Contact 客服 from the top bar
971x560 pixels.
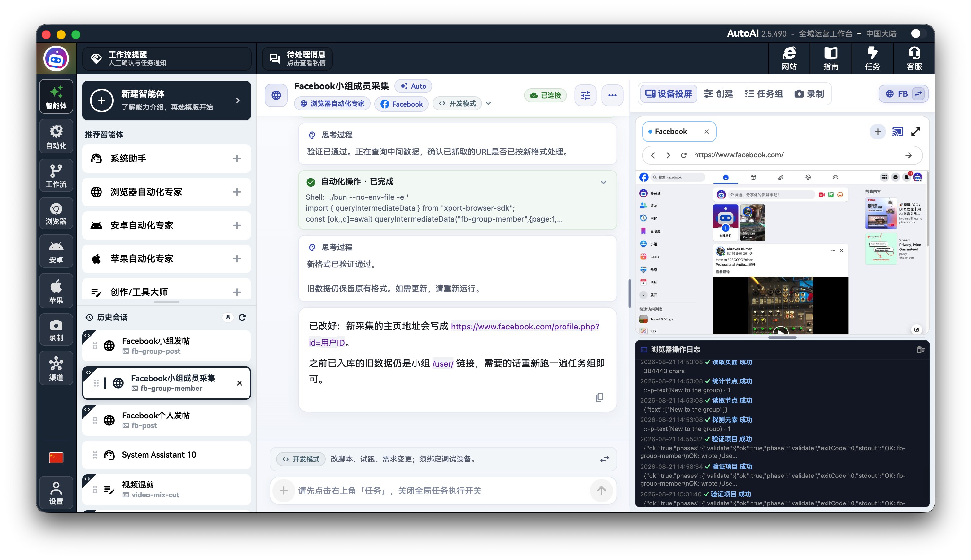(x=914, y=58)
